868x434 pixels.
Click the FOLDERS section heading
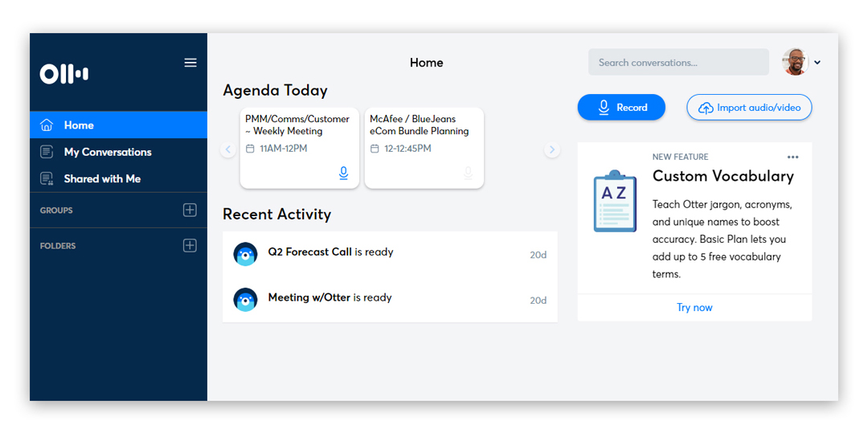coord(58,246)
